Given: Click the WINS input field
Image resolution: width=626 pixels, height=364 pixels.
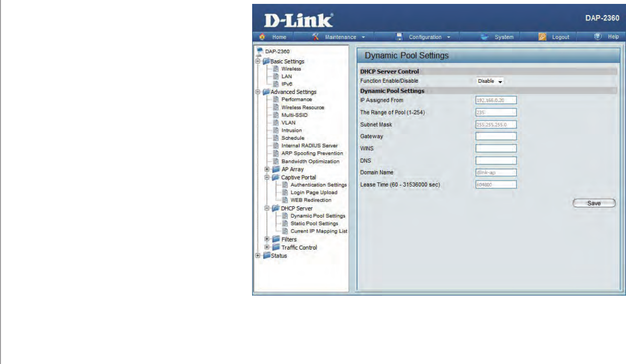Looking at the screenshot, I should click(496, 148).
